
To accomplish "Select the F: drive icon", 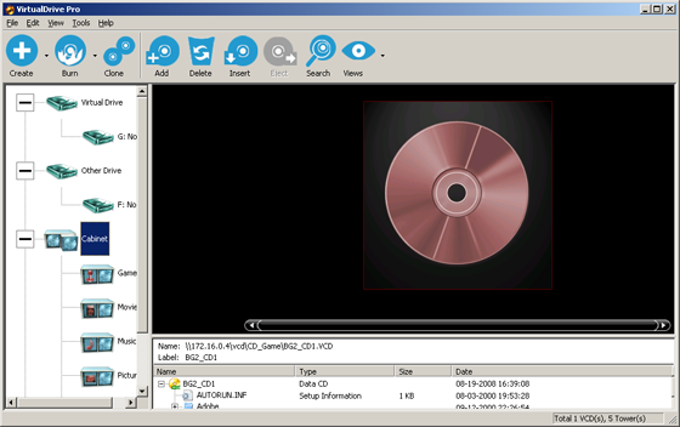I will (98, 205).
